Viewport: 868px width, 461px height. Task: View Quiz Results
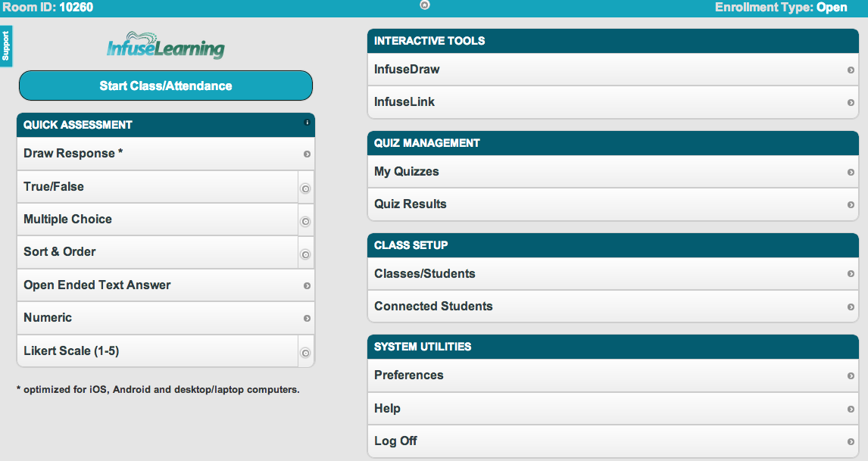pos(613,205)
